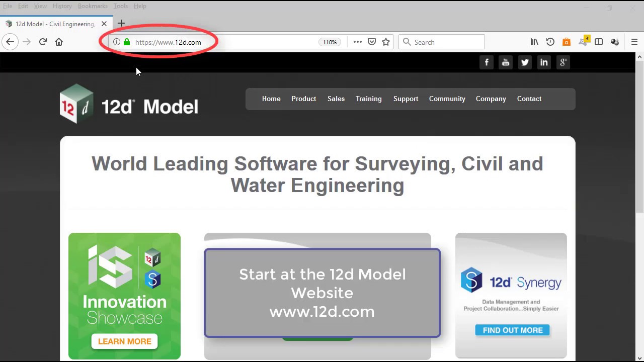Click the 110% zoom level indicator

click(330, 42)
